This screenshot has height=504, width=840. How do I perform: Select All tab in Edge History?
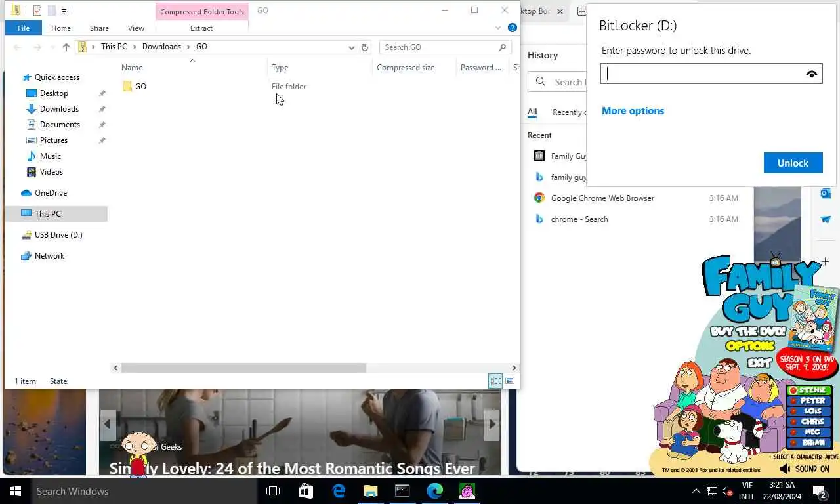532,112
